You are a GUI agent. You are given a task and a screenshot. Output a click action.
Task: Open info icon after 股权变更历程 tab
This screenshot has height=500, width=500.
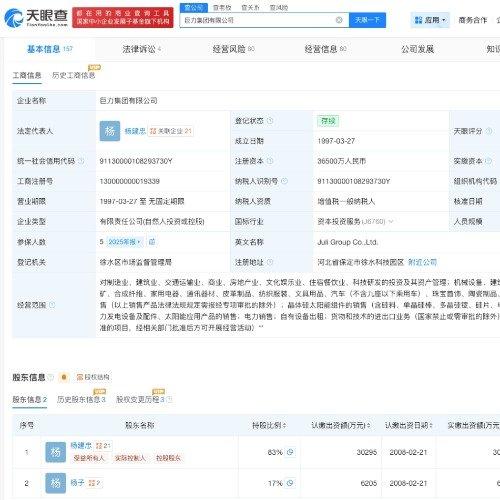pos(169,399)
